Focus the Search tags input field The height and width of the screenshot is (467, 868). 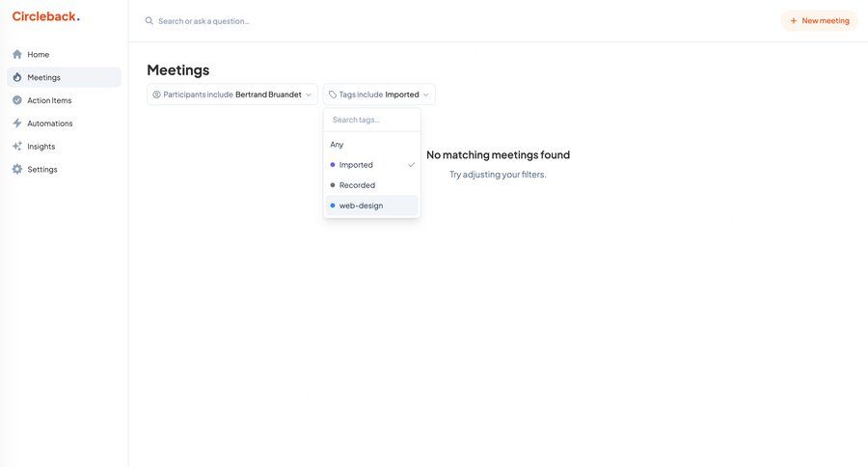[x=371, y=120]
